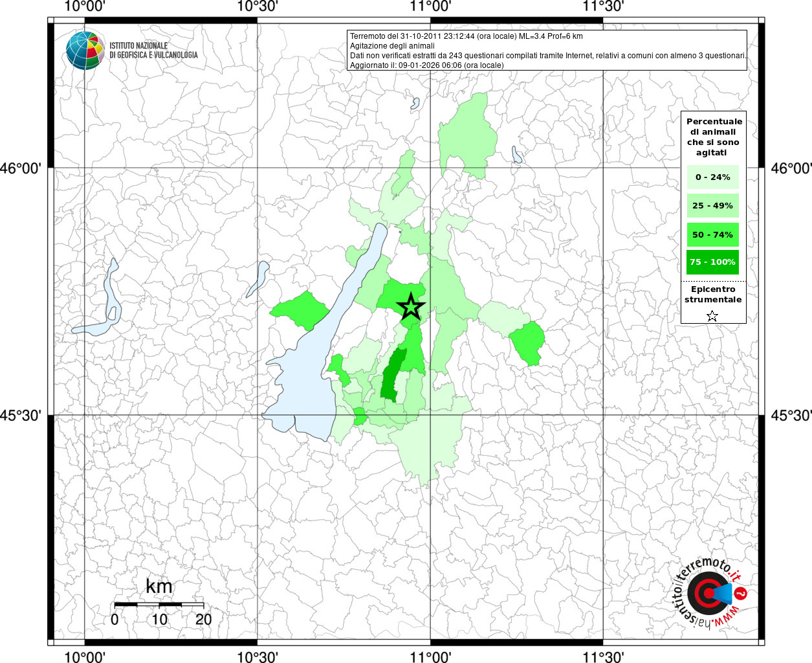Click the top axis label 11°30'
The width and height of the screenshot is (812, 663).
click(603, 6)
